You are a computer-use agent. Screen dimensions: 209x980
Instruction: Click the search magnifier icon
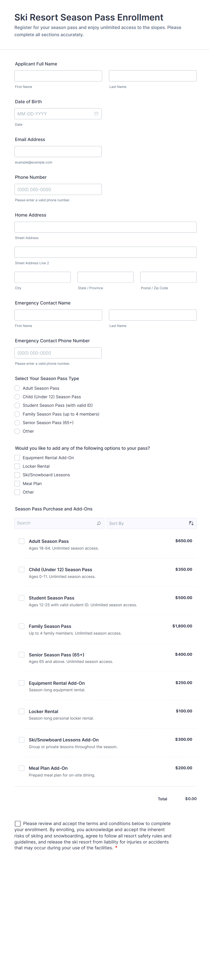coord(99,523)
